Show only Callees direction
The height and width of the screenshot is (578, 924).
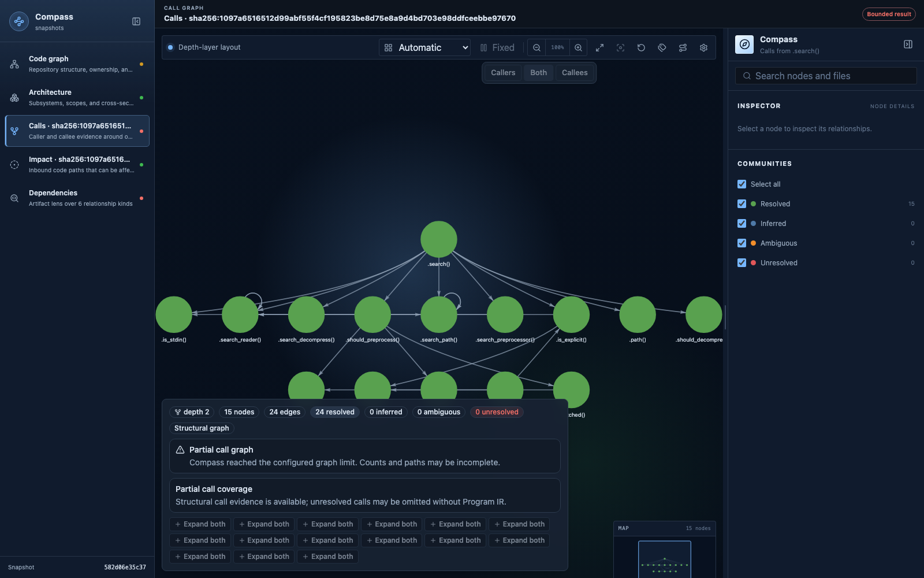pos(575,72)
